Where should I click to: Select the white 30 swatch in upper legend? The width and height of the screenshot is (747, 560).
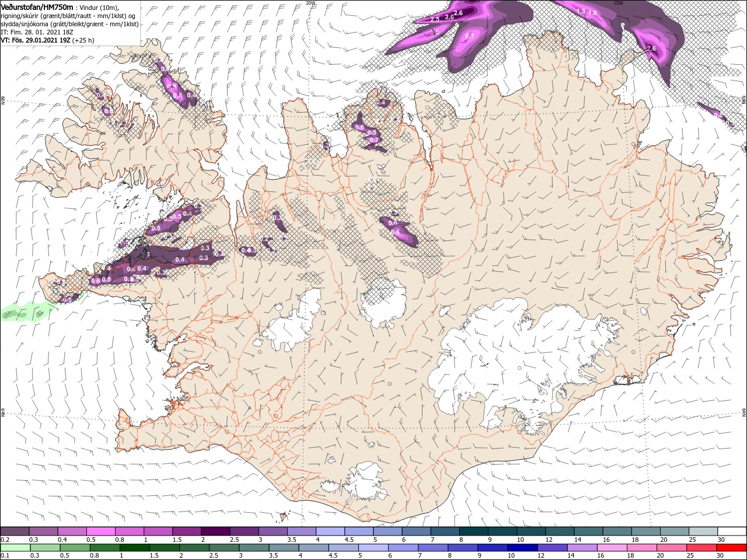[x=732, y=531]
